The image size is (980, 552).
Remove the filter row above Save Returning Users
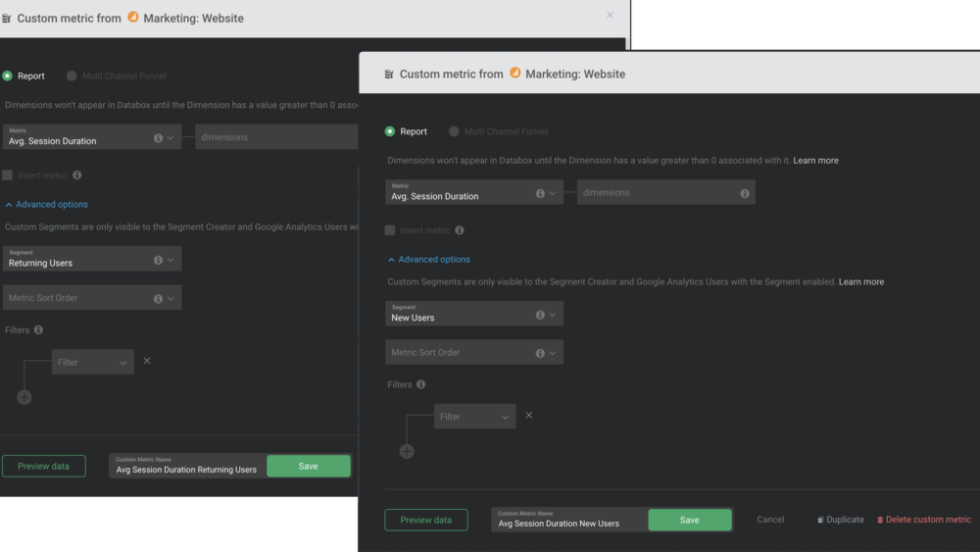[x=147, y=361]
